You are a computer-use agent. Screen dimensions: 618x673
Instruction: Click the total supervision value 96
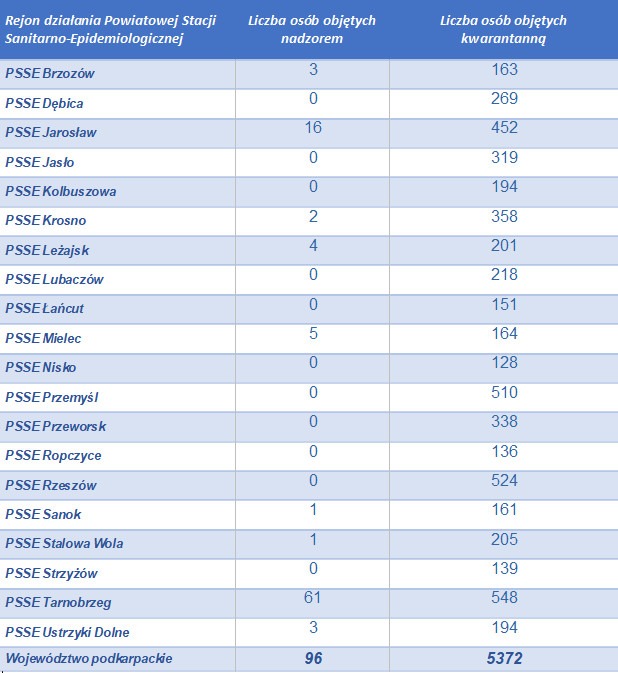pyautogui.click(x=313, y=658)
